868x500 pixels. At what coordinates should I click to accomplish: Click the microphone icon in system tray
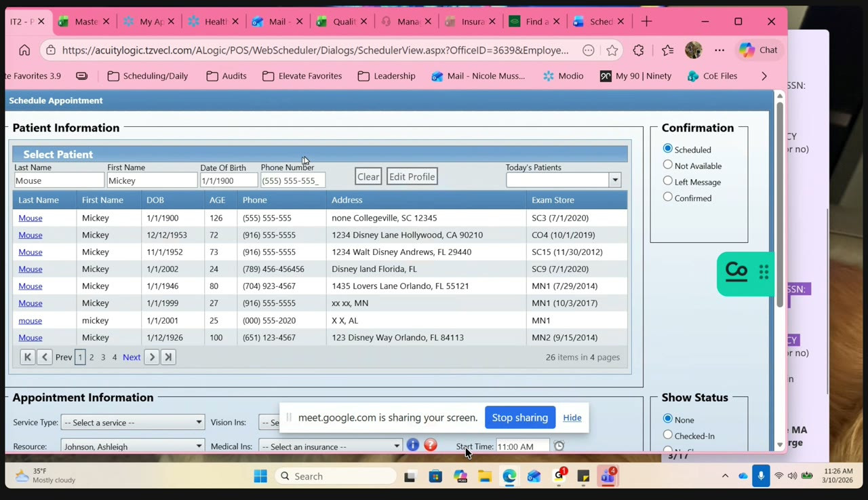tap(761, 476)
